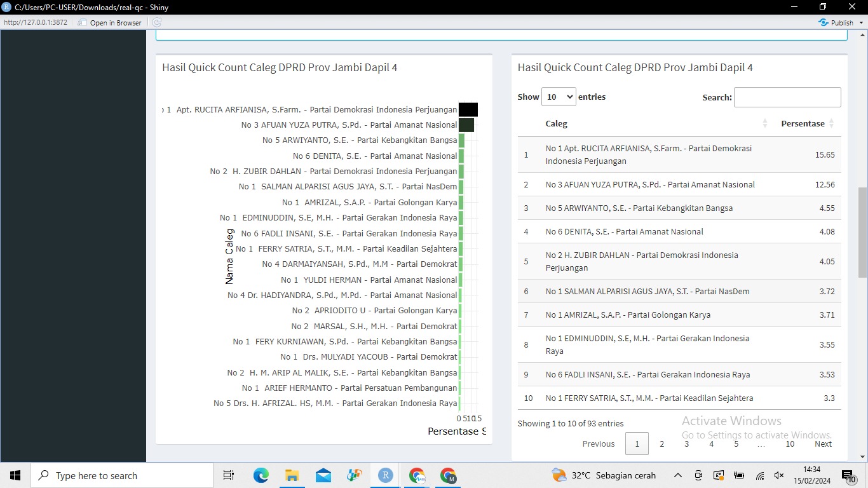Viewport: 868px width, 488px height.
Task: Open Mail app from taskbar
Action: point(323,475)
